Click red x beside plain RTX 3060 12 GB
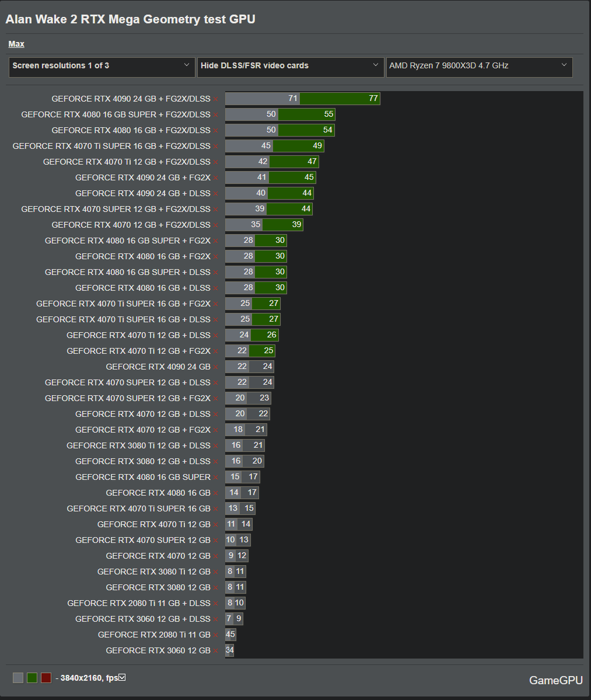591x700 pixels. point(216,652)
